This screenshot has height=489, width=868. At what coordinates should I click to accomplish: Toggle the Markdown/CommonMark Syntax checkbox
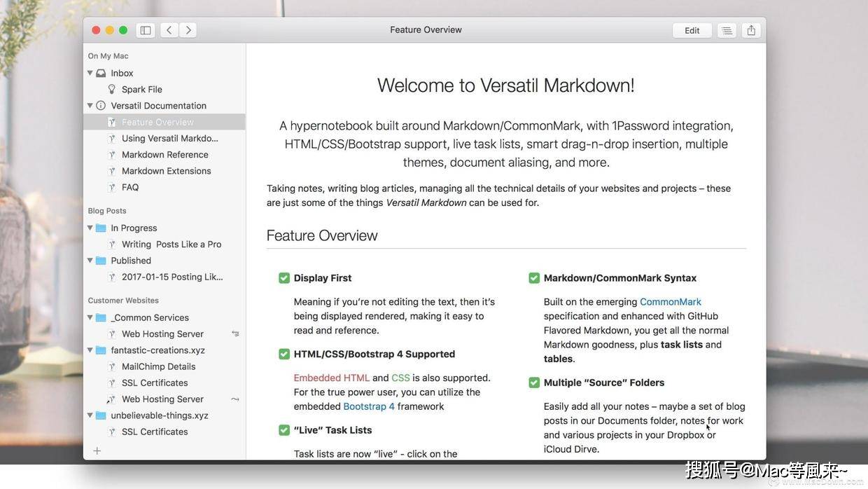coord(534,278)
